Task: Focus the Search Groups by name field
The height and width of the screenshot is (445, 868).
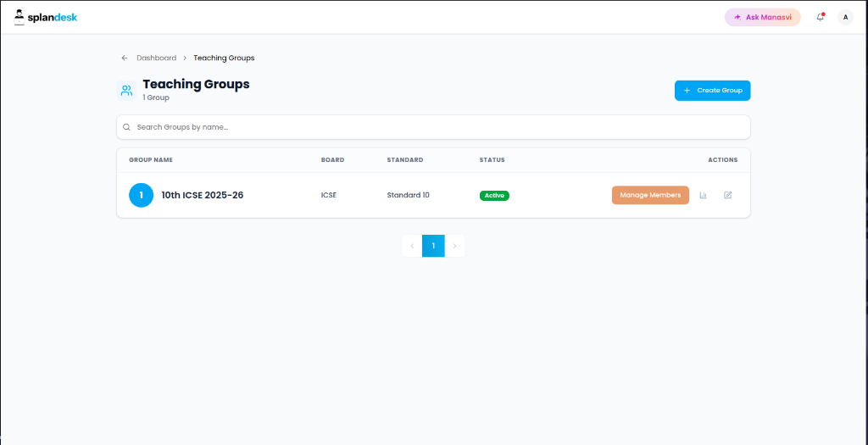Action: click(x=433, y=127)
